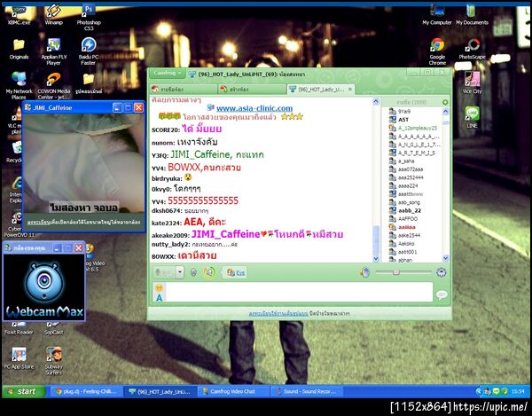The height and width of the screenshot is (416, 532).
Task: Toggle the microphone lock button
Action: click(193, 272)
